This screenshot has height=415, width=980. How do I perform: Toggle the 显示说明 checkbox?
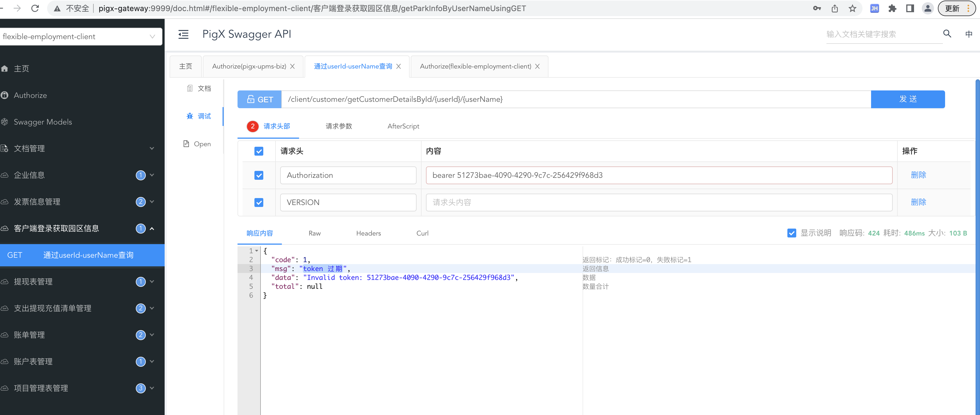792,233
